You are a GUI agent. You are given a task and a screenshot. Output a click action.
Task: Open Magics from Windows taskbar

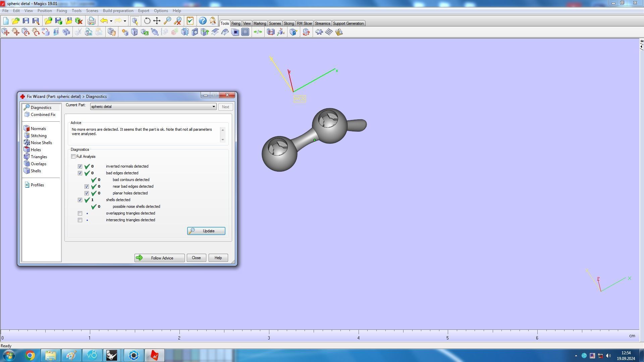[x=154, y=355]
